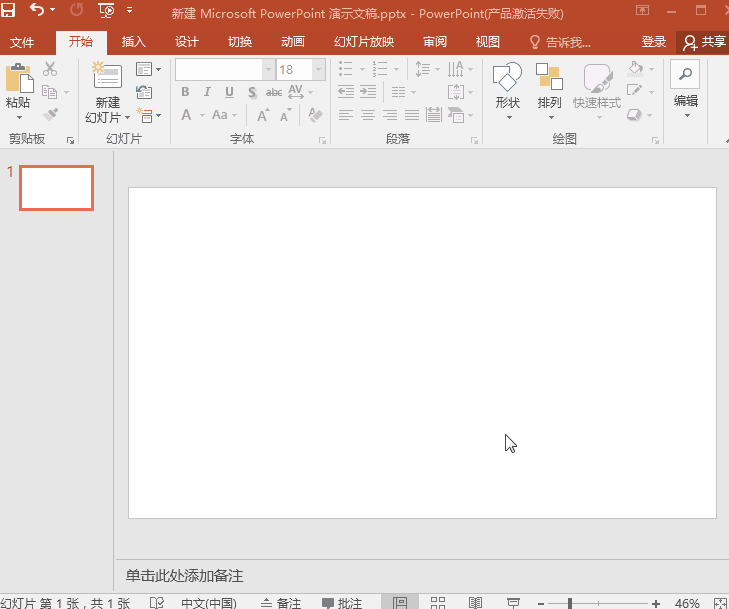Click the Sign in button

point(653,42)
